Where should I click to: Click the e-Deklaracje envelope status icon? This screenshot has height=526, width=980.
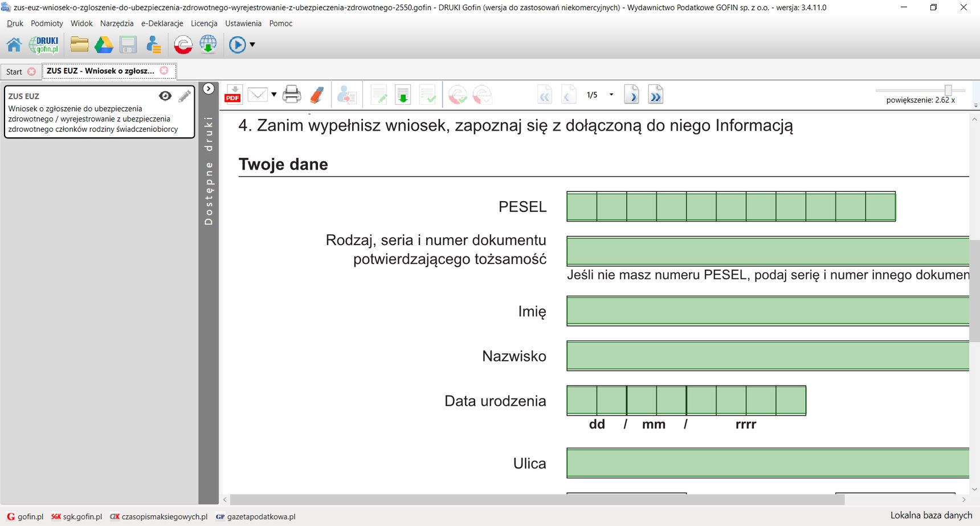pos(482,95)
